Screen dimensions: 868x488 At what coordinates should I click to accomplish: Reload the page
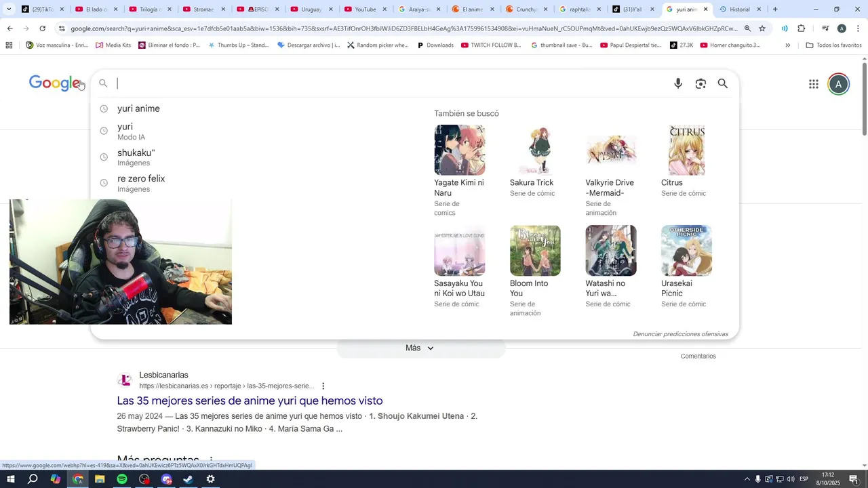tap(42, 28)
